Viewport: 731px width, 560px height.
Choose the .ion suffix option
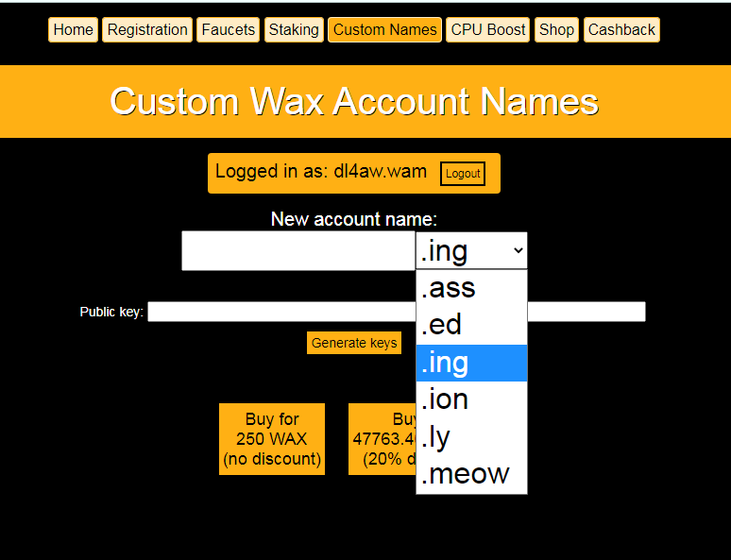471,399
